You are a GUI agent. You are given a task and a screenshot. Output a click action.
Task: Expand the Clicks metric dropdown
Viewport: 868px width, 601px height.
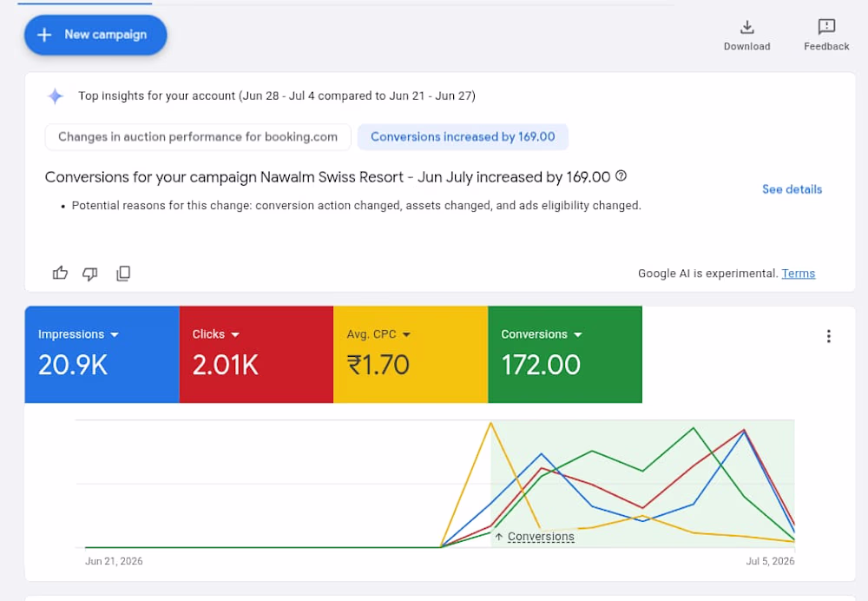pyautogui.click(x=234, y=334)
